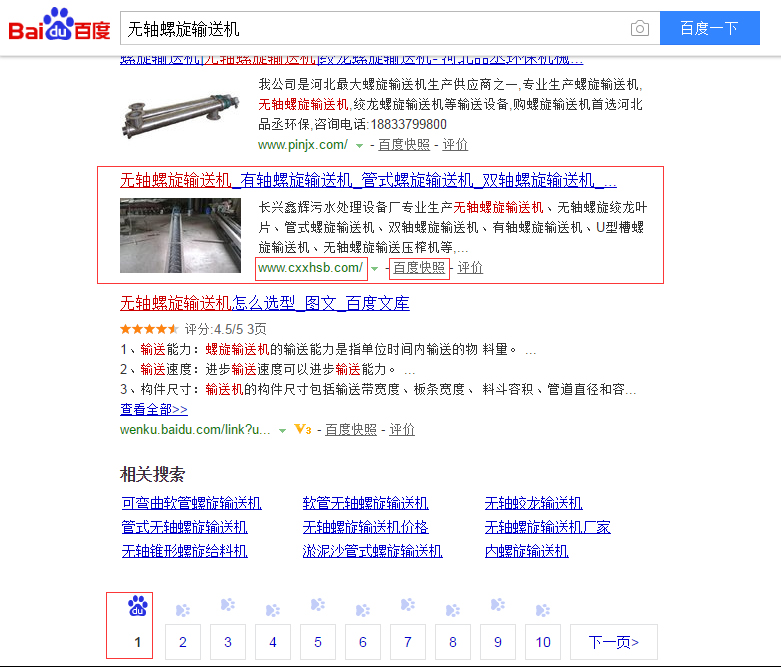Click the paw icon above page 3
This screenshot has width=781, height=667.
pos(228,605)
